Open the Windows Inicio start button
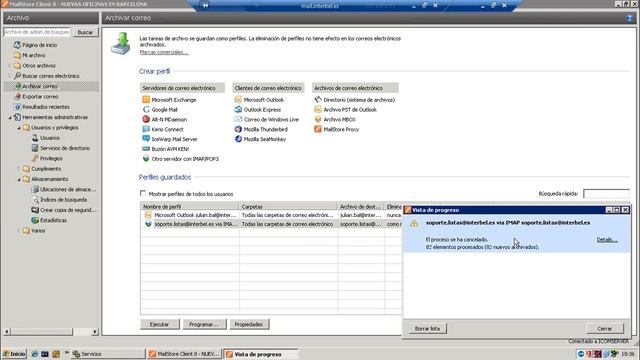640x360 pixels. (14, 354)
